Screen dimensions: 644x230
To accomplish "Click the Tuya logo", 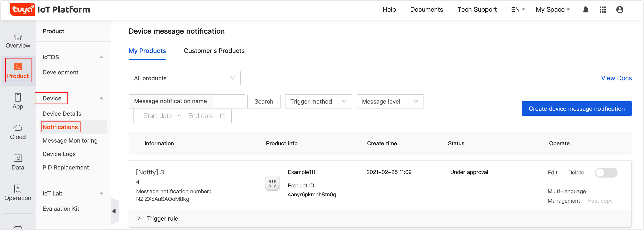I will [23, 9].
